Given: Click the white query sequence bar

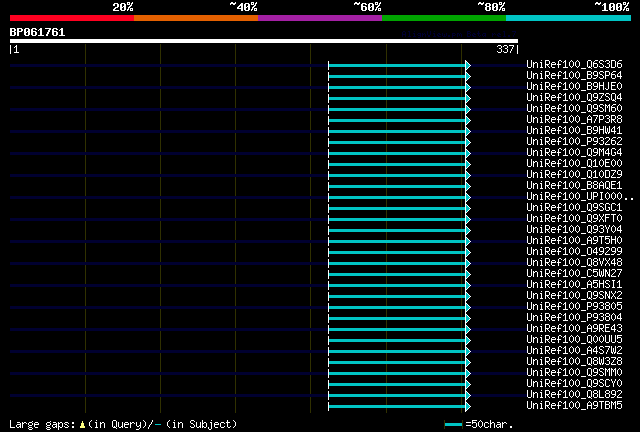Looking at the screenshot, I should (264, 41).
